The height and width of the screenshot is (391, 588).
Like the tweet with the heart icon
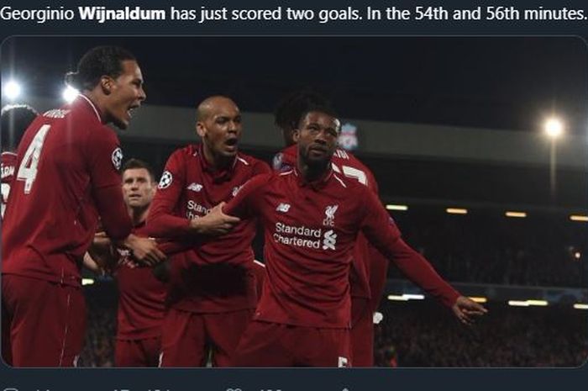(x=235, y=389)
